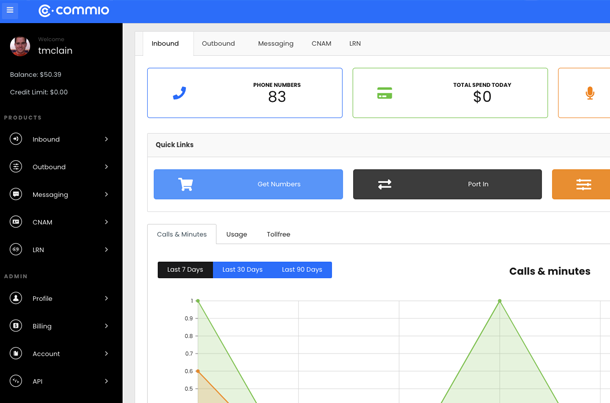The width and height of the screenshot is (610, 403).
Task: Click the Port In swap arrows icon
Action: point(384,184)
